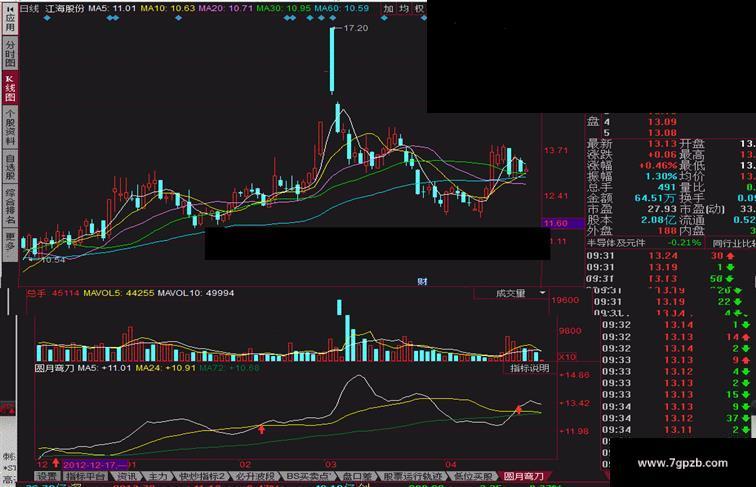Screen dimensions: 756x487
Task: Click the 圆月弯刀 MA5 label
Action: click(83, 368)
